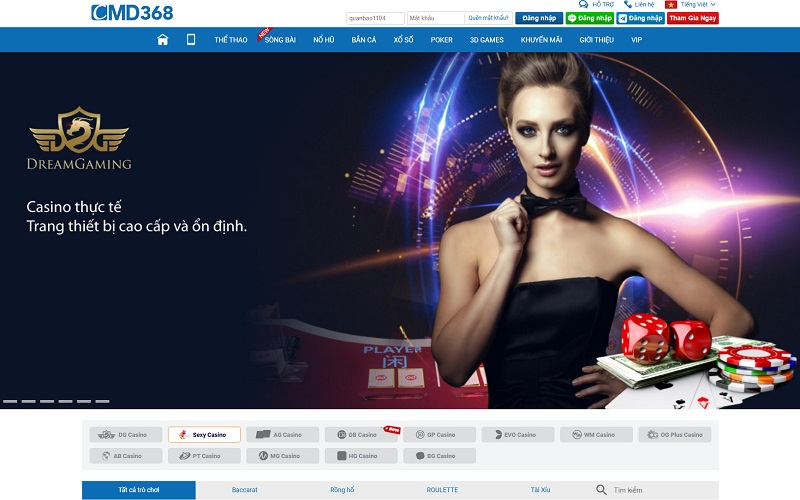The image size is (800, 500).
Task: Select the AG Casino provider
Action: coord(283,435)
